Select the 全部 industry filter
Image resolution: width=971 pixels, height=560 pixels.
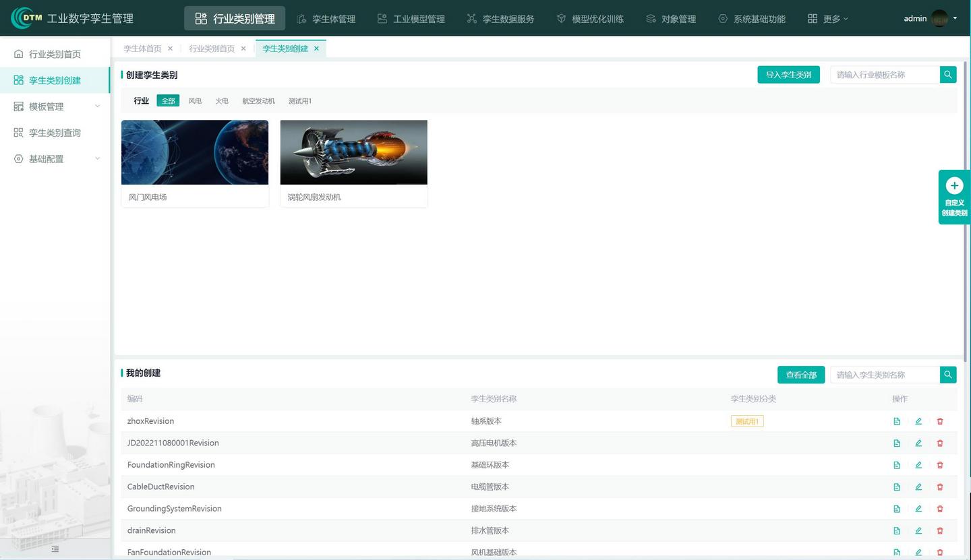[168, 101]
